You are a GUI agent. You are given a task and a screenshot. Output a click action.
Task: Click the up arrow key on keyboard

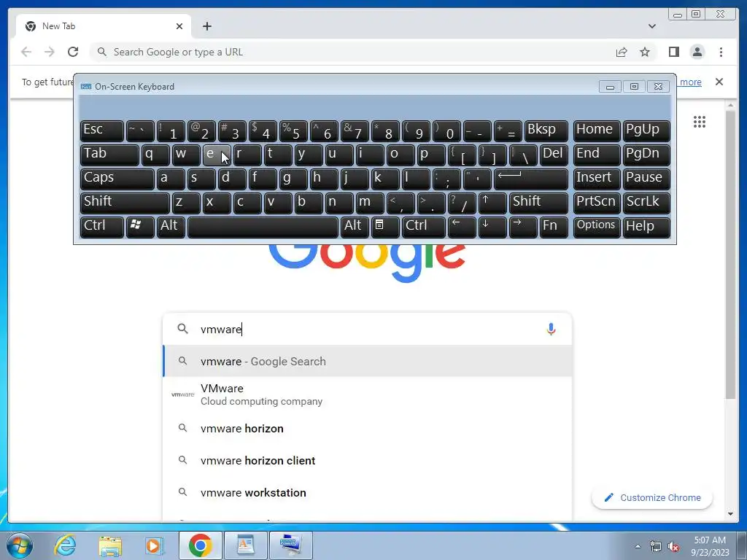[x=492, y=203]
